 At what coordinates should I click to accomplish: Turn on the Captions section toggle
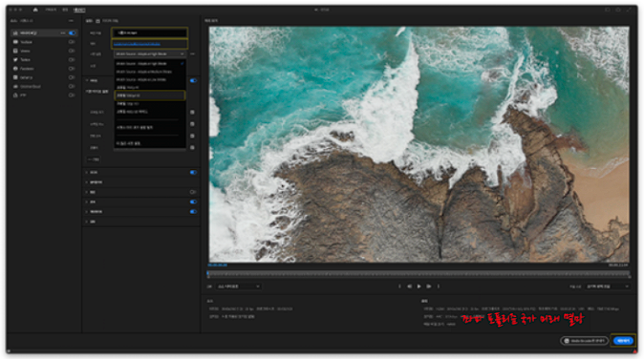(x=193, y=192)
